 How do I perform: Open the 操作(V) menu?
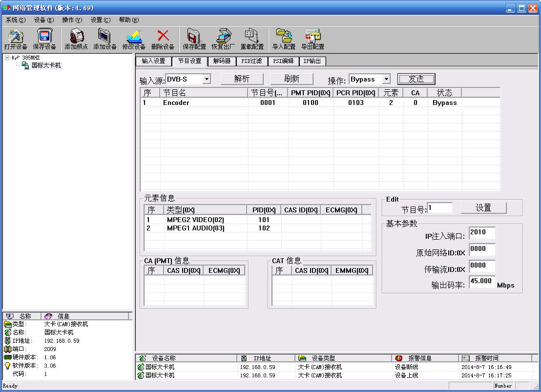tap(72, 20)
